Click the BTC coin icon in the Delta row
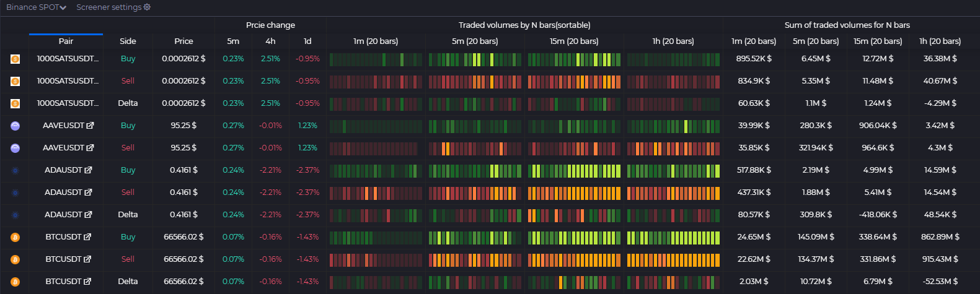980x294 pixels. (15, 282)
